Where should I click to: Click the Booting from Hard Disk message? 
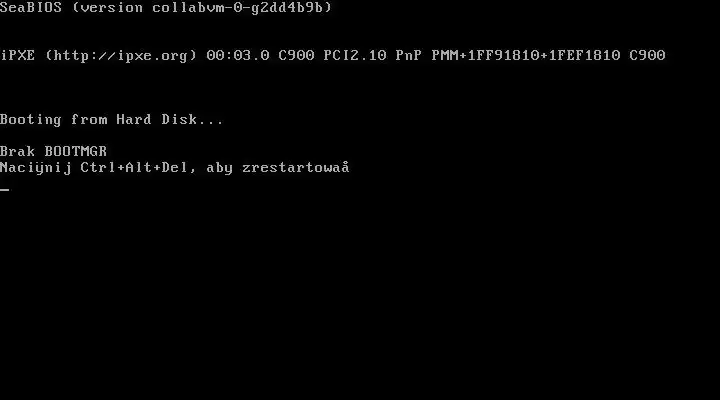tap(112, 119)
